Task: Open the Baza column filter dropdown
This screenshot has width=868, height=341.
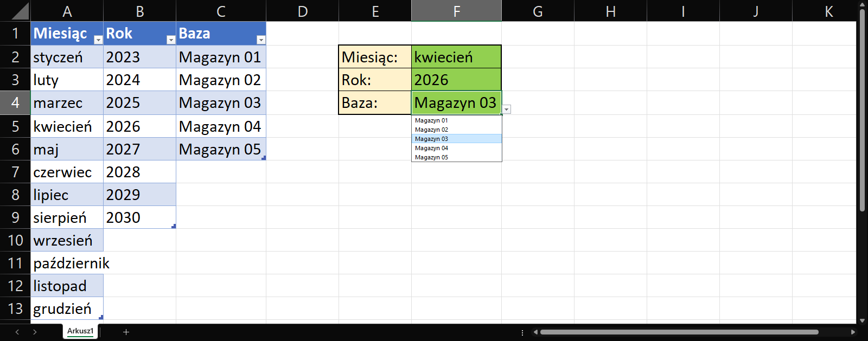Action: [261, 40]
